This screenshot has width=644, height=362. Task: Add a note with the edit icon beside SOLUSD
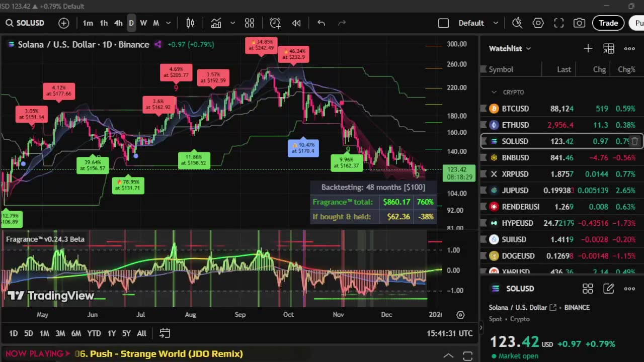pyautogui.click(x=609, y=289)
